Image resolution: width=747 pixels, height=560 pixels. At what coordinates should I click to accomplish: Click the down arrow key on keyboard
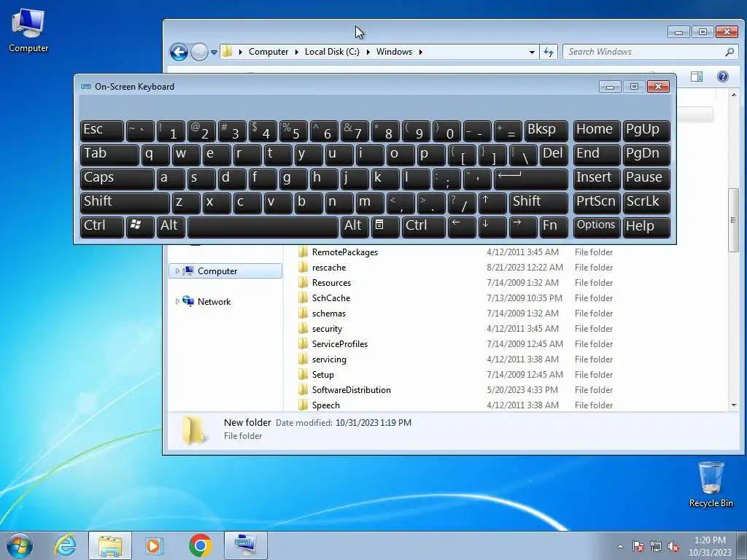[x=492, y=227]
